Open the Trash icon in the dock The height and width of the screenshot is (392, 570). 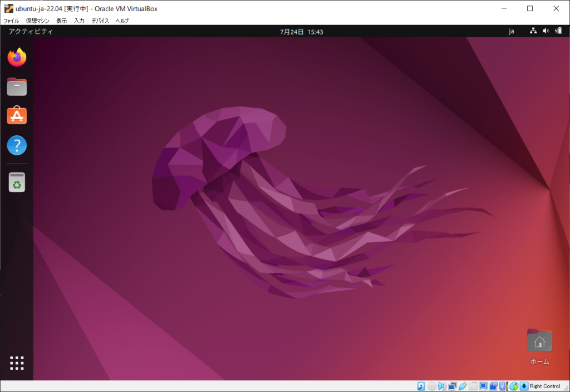tap(17, 182)
